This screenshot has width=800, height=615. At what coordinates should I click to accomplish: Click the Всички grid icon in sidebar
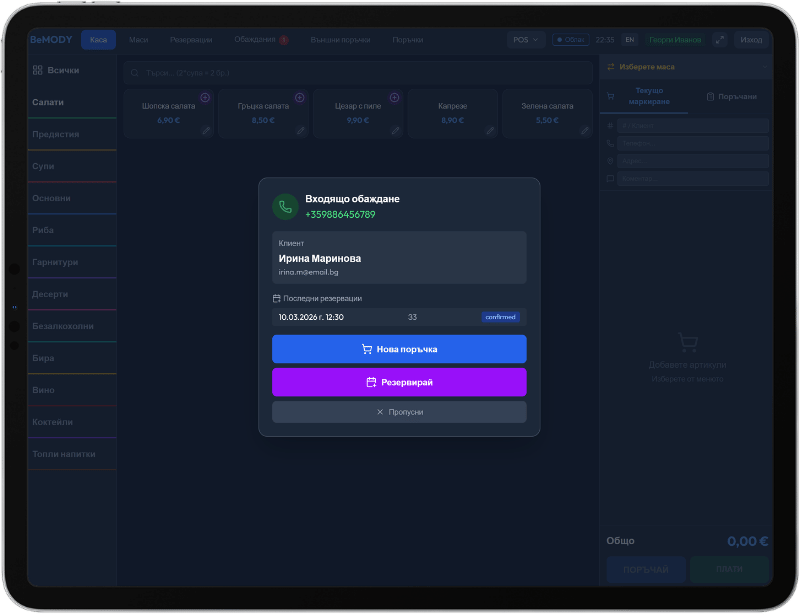pos(37,70)
